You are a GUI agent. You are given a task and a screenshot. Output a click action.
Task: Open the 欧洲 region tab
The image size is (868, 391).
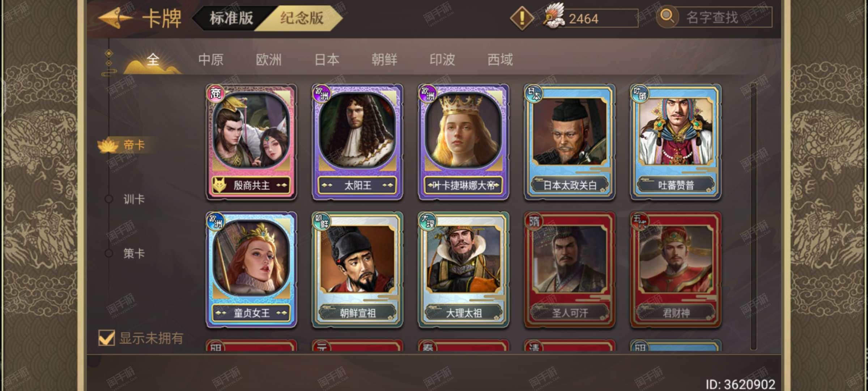[x=268, y=60]
